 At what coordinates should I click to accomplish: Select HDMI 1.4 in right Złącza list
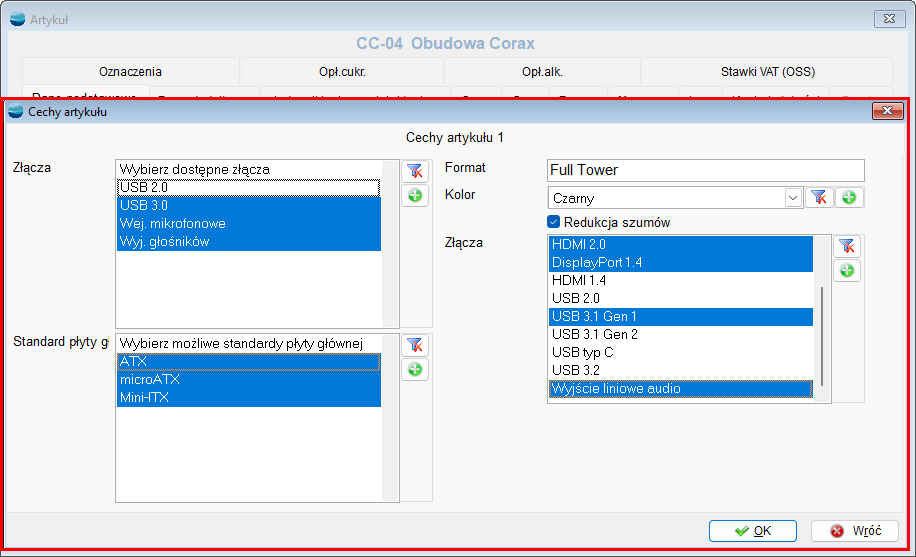(x=680, y=280)
